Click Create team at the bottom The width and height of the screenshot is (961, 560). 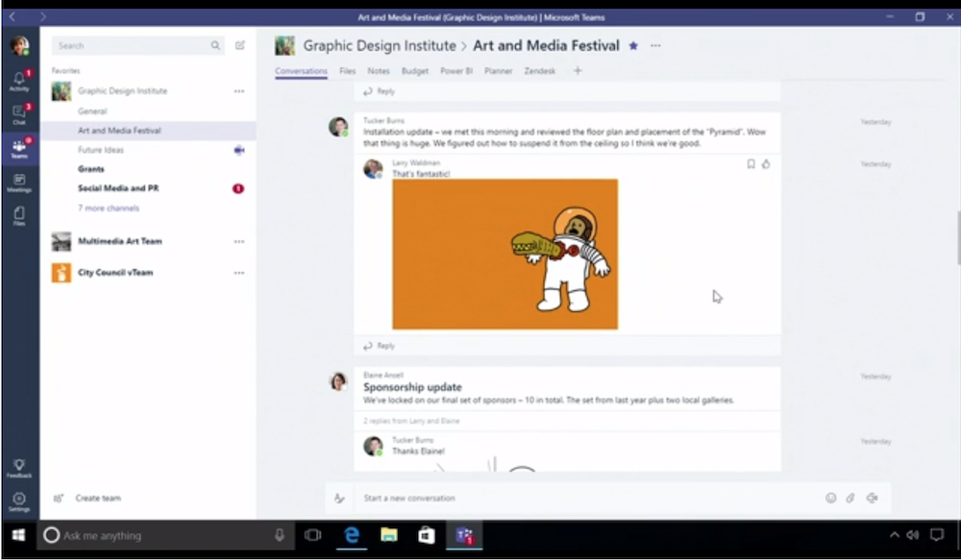point(98,499)
